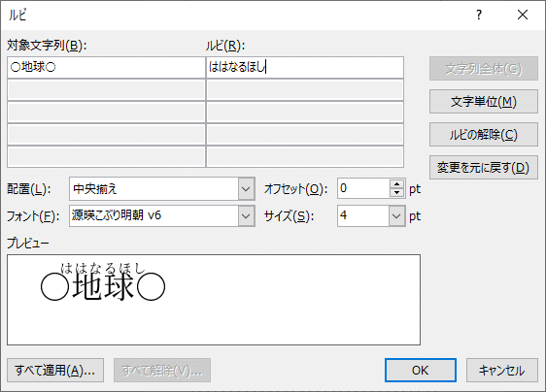This screenshot has height=392, width=546.
Task: Click the help question mark icon
Action: (x=479, y=15)
